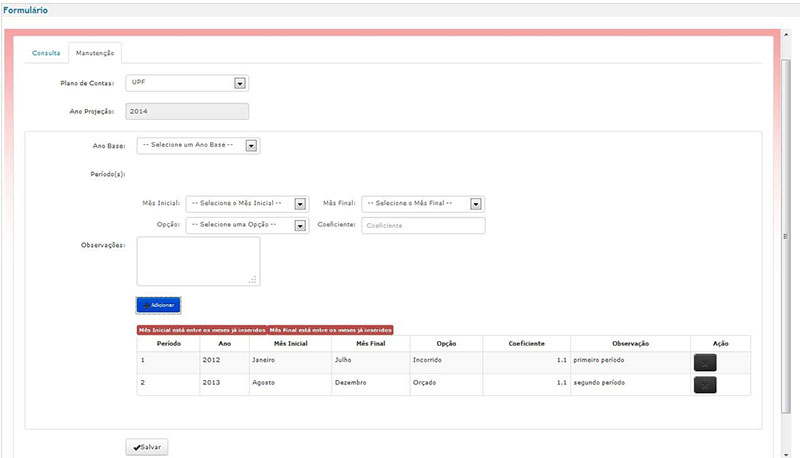Open the Mês Final dropdown
800x458 pixels.
(423, 204)
